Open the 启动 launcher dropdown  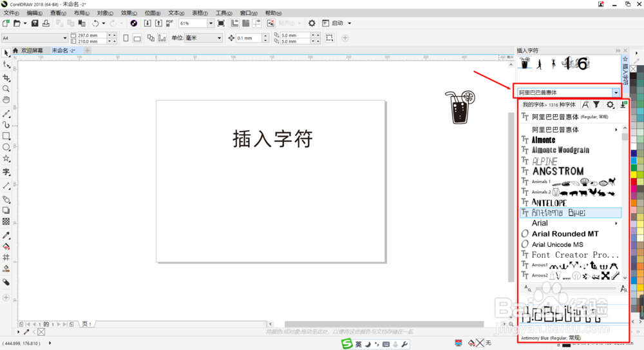pyautogui.click(x=350, y=23)
